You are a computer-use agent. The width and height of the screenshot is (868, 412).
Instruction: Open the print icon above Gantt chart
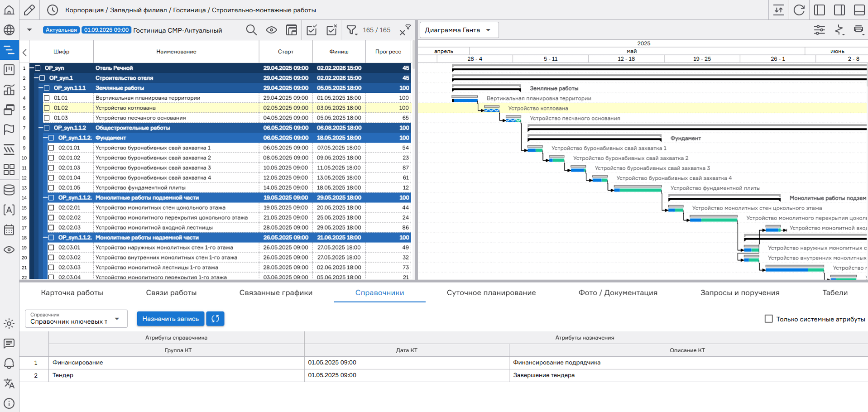tap(858, 30)
